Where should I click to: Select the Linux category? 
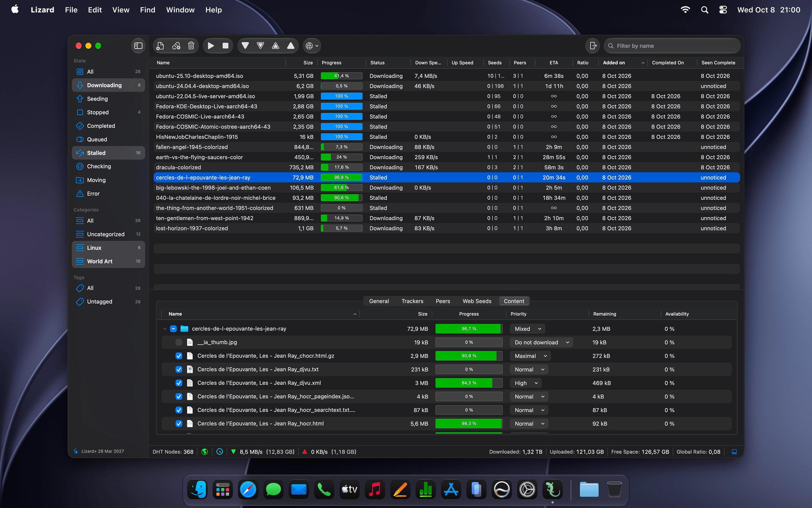tap(108, 248)
